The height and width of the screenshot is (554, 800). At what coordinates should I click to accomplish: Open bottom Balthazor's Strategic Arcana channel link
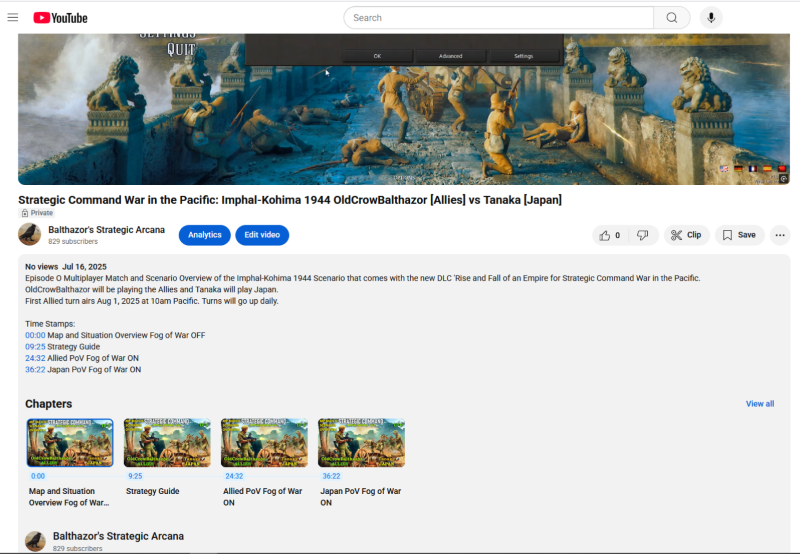(x=118, y=536)
